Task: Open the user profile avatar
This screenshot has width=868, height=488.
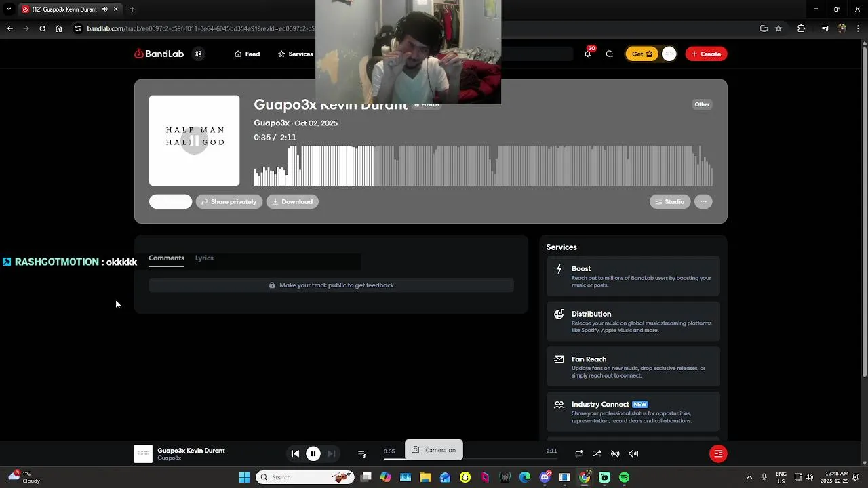Action: click(669, 54)
